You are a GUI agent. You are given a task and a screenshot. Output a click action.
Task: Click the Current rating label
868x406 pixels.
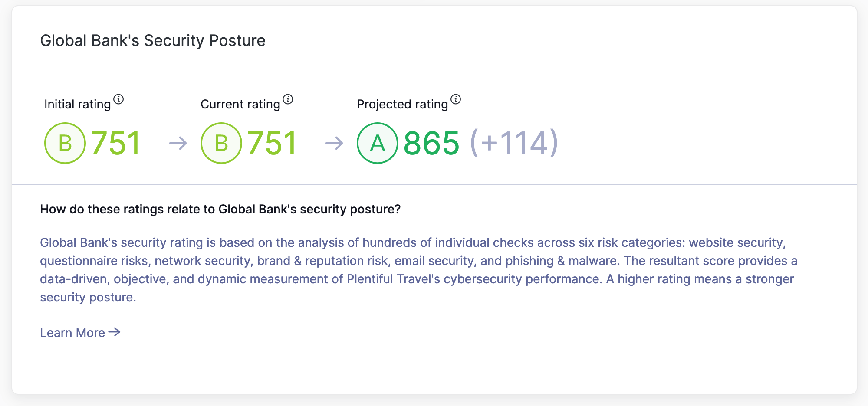(240, 104)
